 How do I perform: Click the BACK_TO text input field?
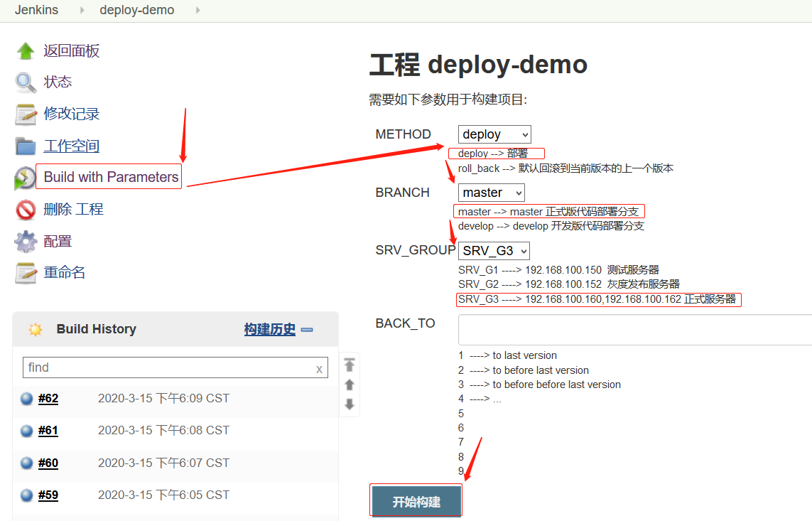pos(635,329)
